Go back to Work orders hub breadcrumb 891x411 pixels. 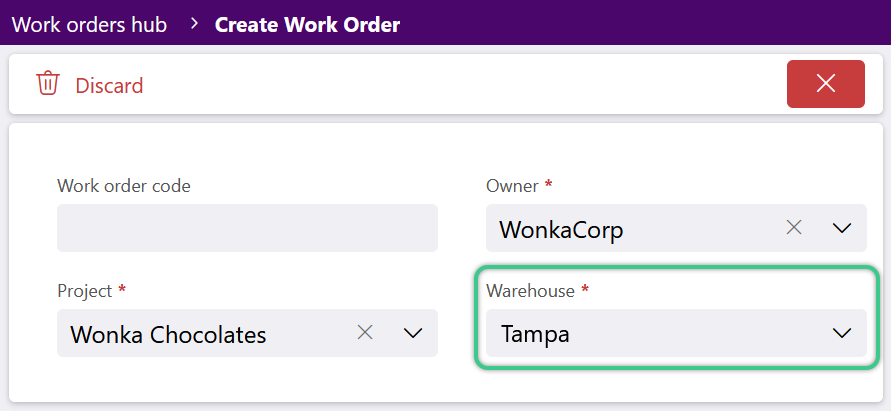click(89, 25)
